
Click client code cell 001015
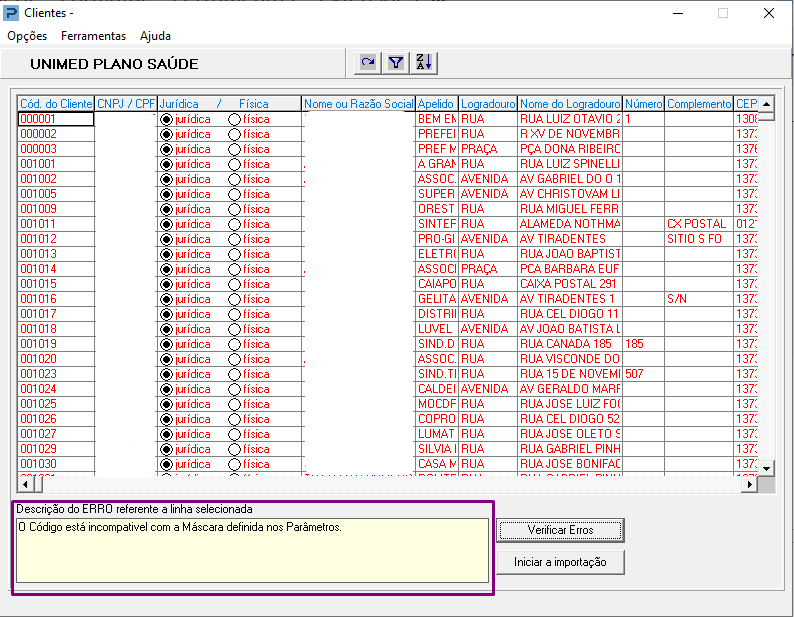point(56,284)
